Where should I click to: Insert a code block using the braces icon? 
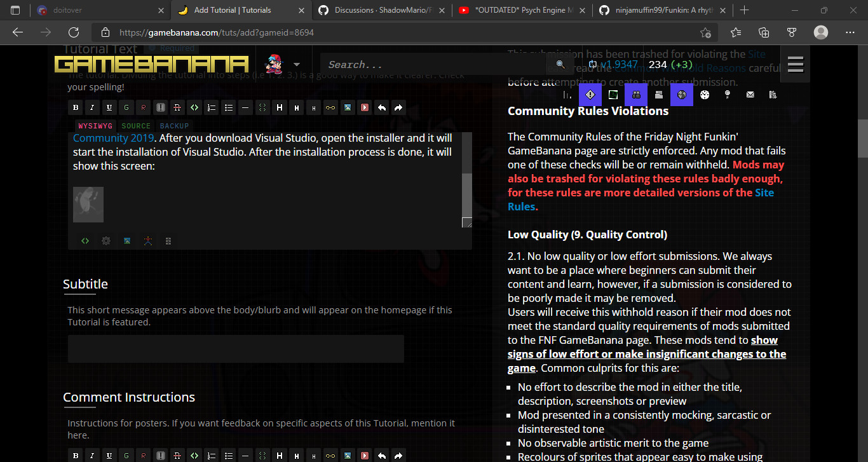pyautogui.click(x=262, y=107)
